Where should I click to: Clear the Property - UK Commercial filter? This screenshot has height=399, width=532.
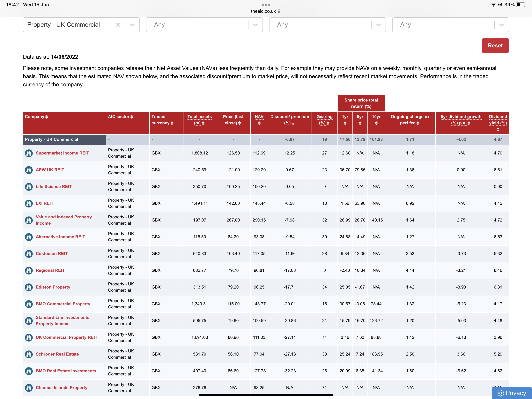pyautogui.click(x=118, y=25)
